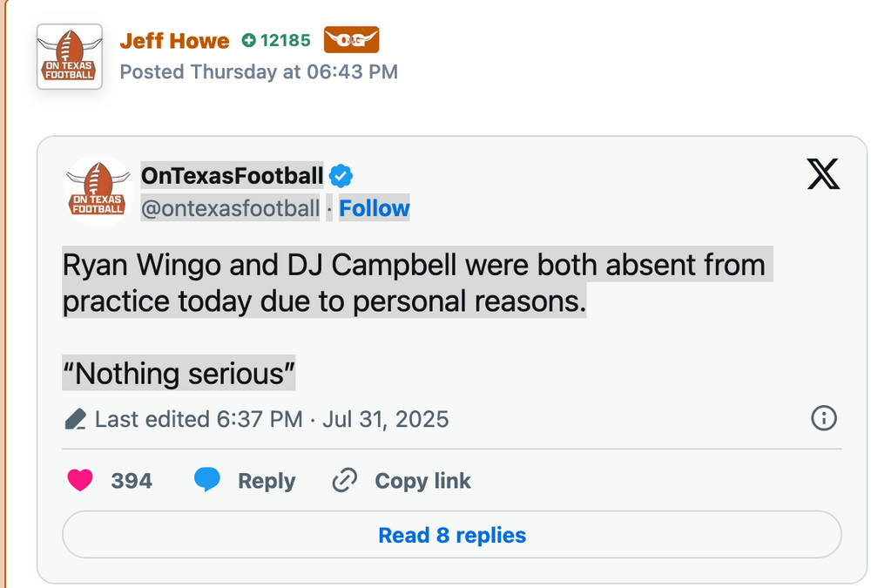
Task: Click the O&G longhorn member badge
Action: 351,40
